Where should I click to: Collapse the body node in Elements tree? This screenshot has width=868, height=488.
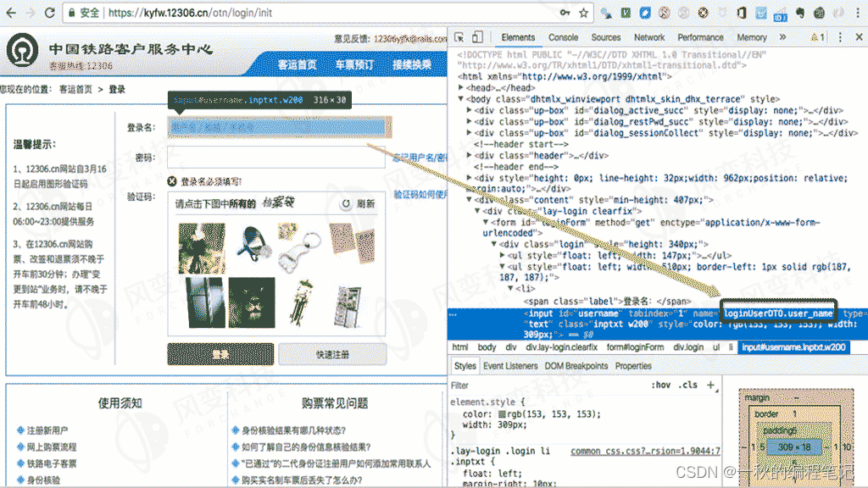point(460,99)
